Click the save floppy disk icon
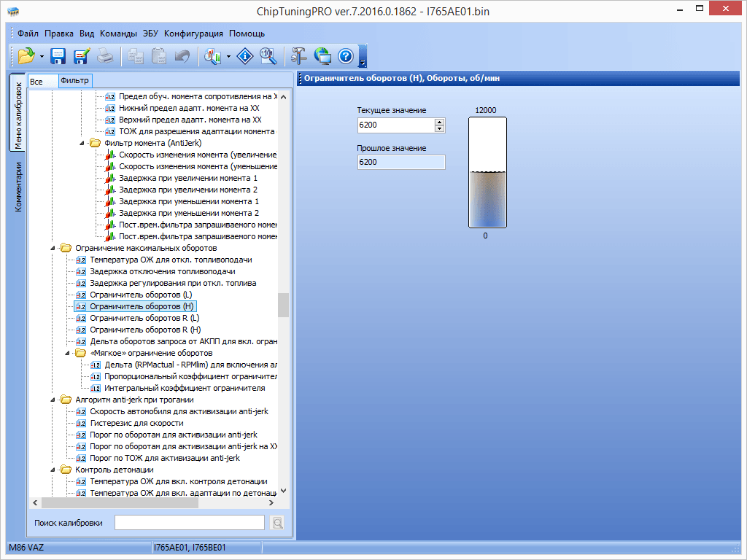The width and height of the screenshot is (747, 560). (x=58, y=56)
